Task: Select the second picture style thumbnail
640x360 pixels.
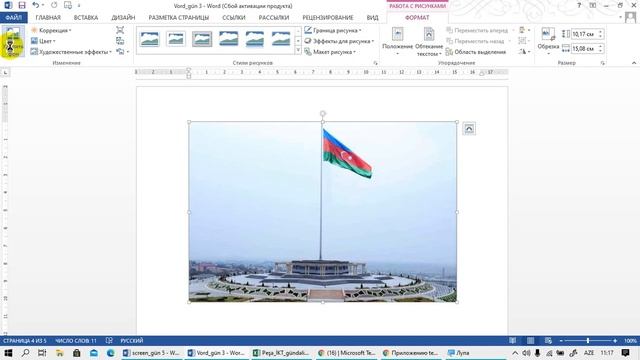Action: click(x=176, y=39)
